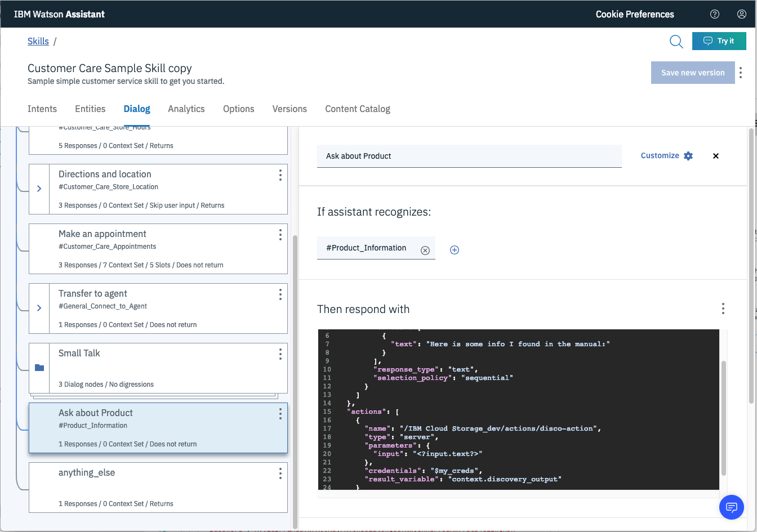Viewport: 757px width, 532px height.
Task: Open the help question mark icon
Action: 715,14
